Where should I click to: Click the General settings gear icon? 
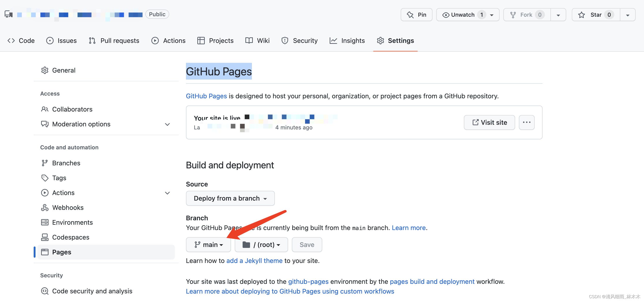pos(45,70)
